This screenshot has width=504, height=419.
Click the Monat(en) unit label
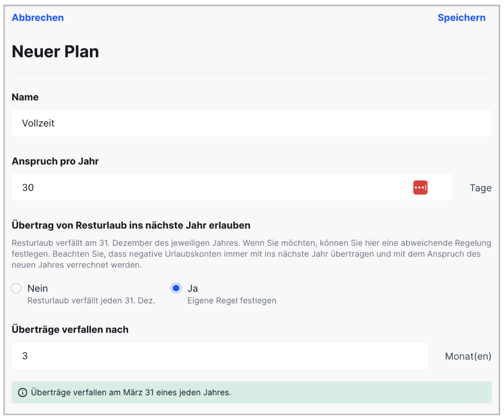[468, 356]
